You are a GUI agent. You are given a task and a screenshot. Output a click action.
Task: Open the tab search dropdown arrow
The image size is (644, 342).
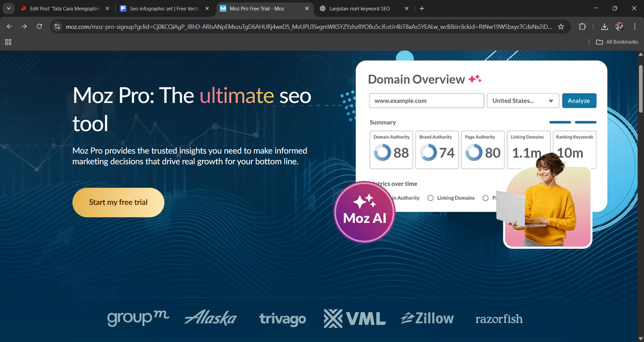coord(9,8)
